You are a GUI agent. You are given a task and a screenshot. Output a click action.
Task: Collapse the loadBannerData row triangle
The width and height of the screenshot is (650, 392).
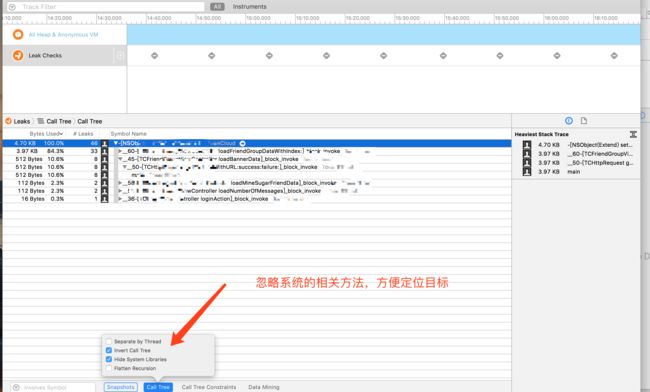(x=120, y=159)
